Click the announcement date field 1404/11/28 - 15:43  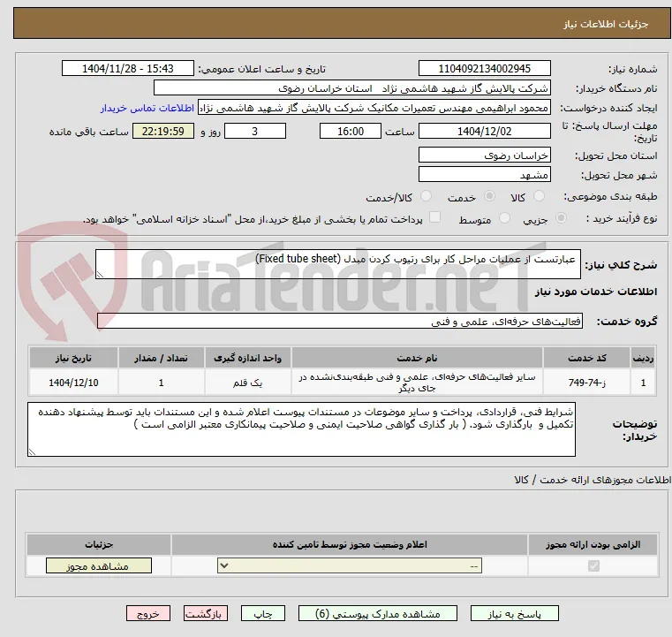(x=128, y=69)
